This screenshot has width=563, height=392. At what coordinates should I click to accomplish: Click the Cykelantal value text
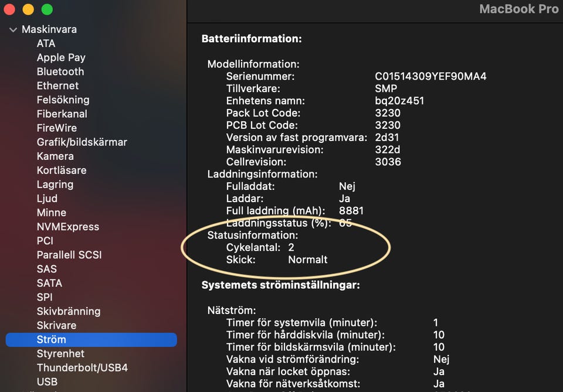click(x=291, y=247)
